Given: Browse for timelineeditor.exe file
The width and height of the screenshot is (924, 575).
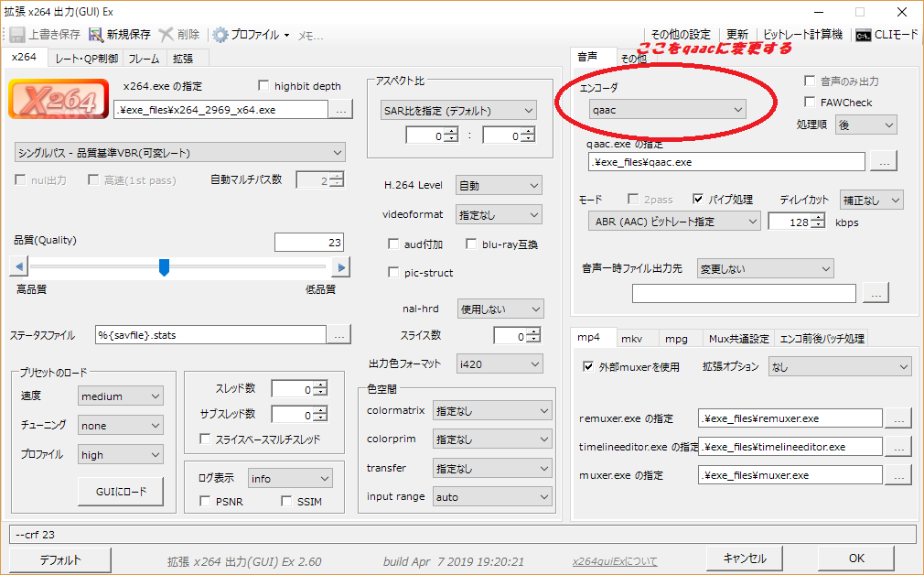Looking at the screenshot, I should (898, 447).
